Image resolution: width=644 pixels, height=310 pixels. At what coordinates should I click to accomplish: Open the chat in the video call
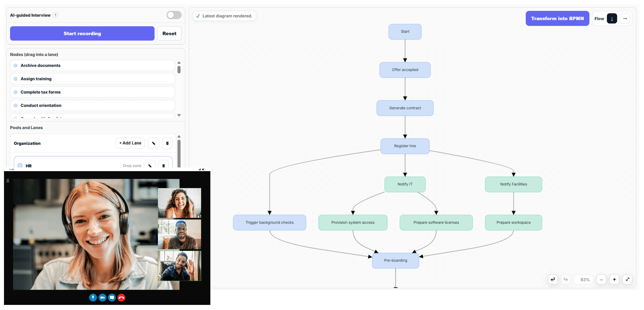pos(112,298)
